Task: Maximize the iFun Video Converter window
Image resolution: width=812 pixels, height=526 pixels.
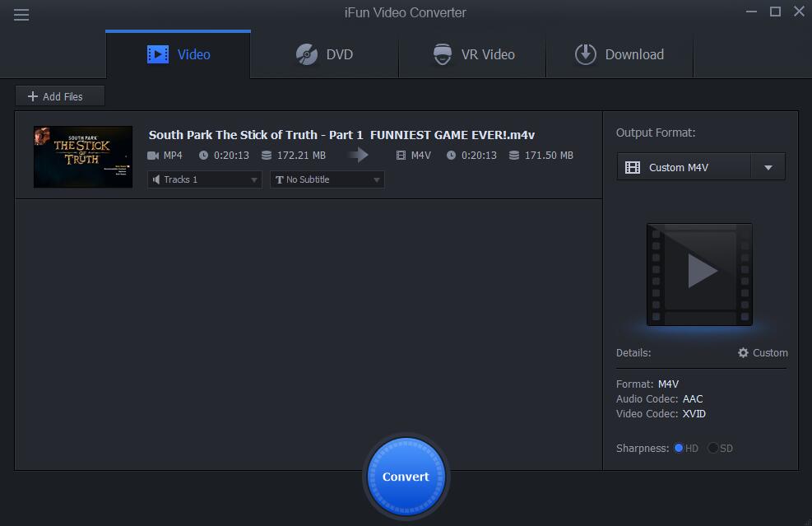Action: click(775, 12)
